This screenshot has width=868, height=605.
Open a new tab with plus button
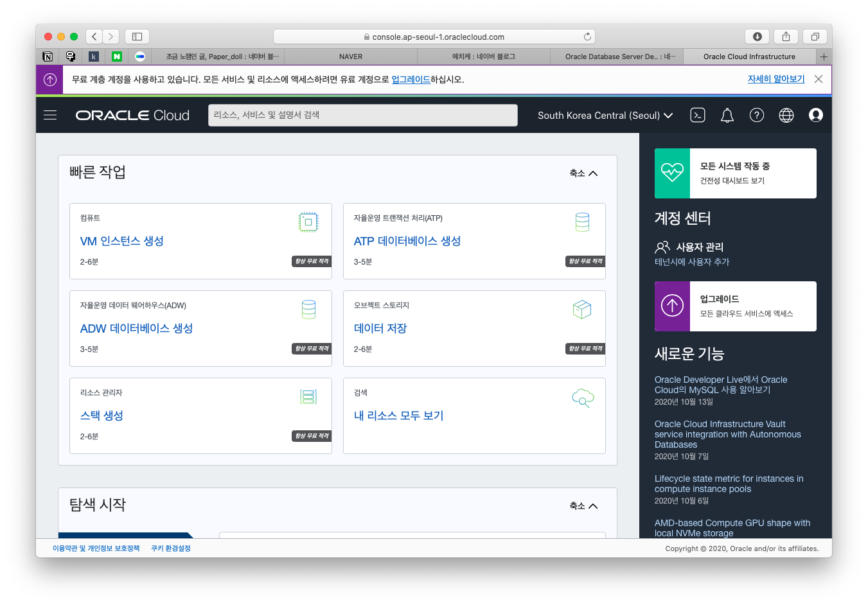coord(824,57)
